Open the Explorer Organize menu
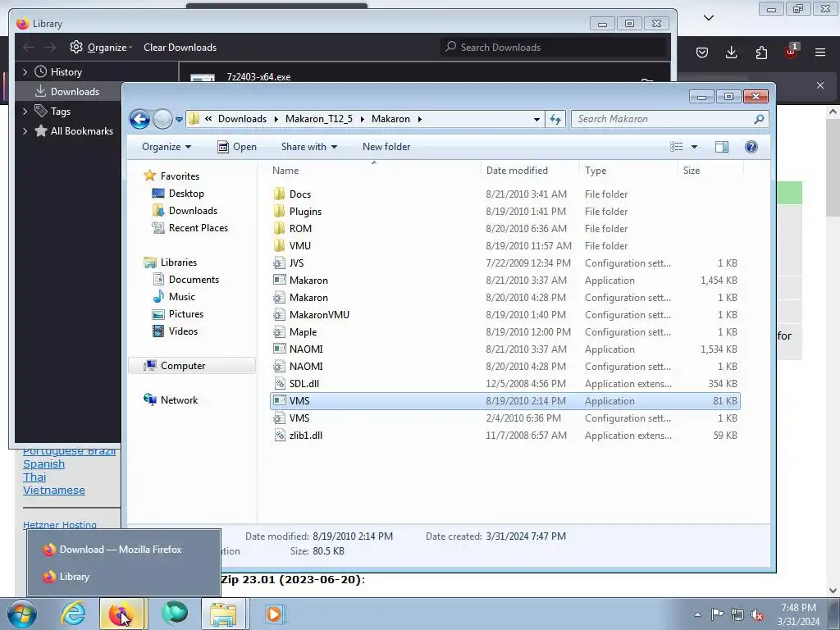The image size is (840, 630). [166, 147]
